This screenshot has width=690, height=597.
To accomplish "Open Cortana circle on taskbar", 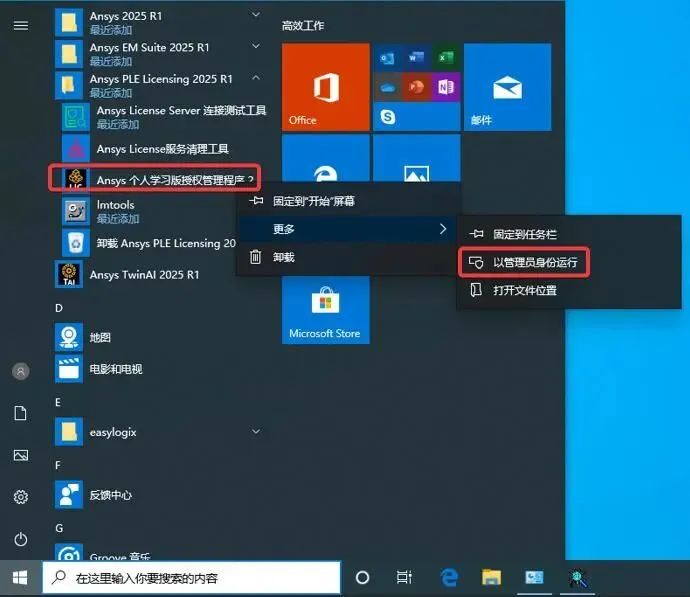I will click(362, 578).
